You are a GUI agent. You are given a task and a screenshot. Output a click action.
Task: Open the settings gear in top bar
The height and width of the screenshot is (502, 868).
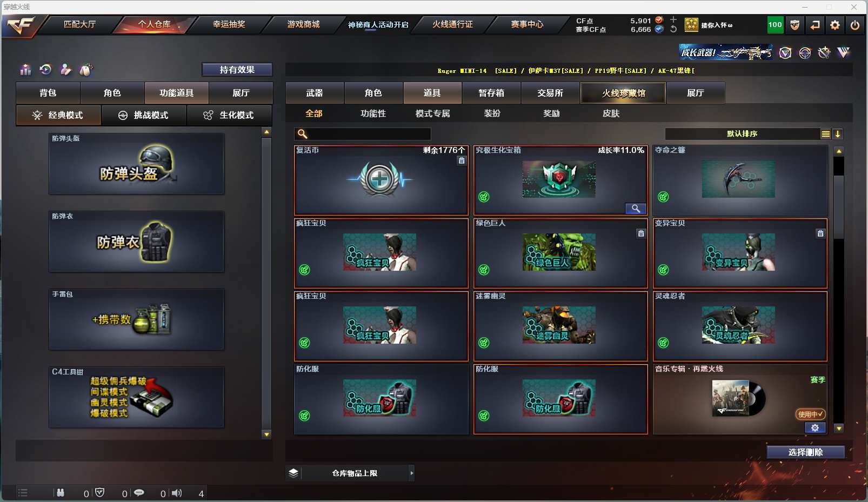(835, 25)
